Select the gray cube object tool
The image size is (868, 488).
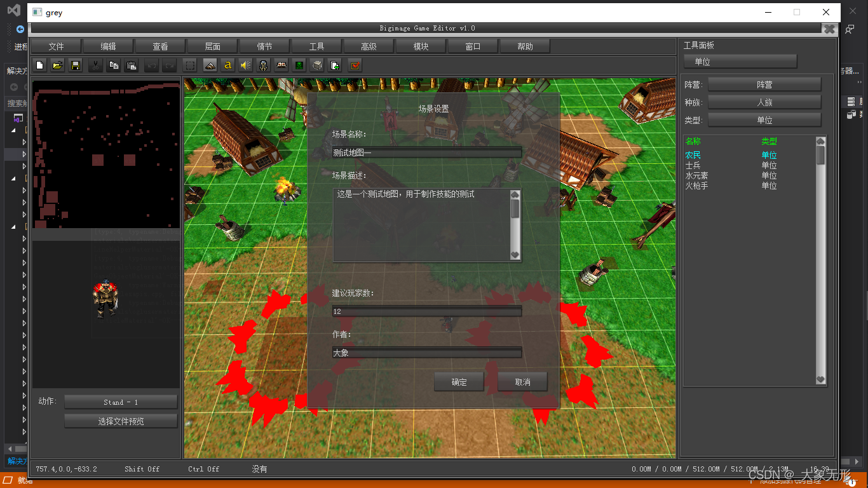(x=317, y=65)
